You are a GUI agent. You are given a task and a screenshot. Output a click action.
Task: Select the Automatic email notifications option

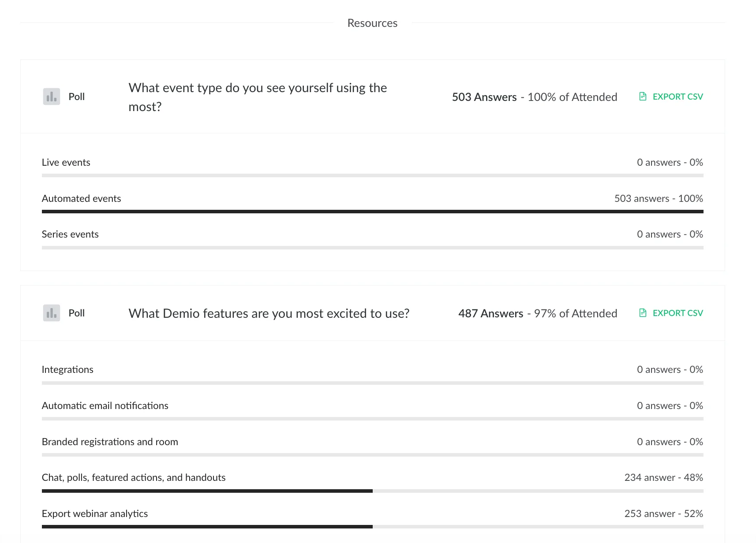[105, 405]
